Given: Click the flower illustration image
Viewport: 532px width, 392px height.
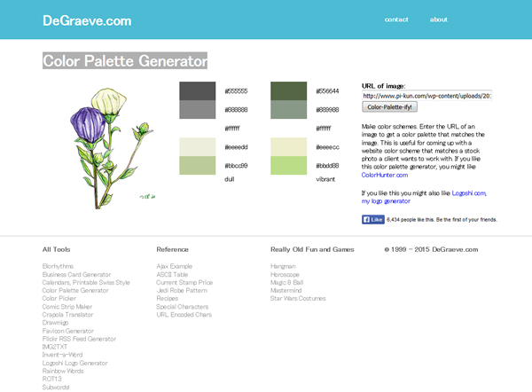Looking at the screenshot, I should (113, 148).
